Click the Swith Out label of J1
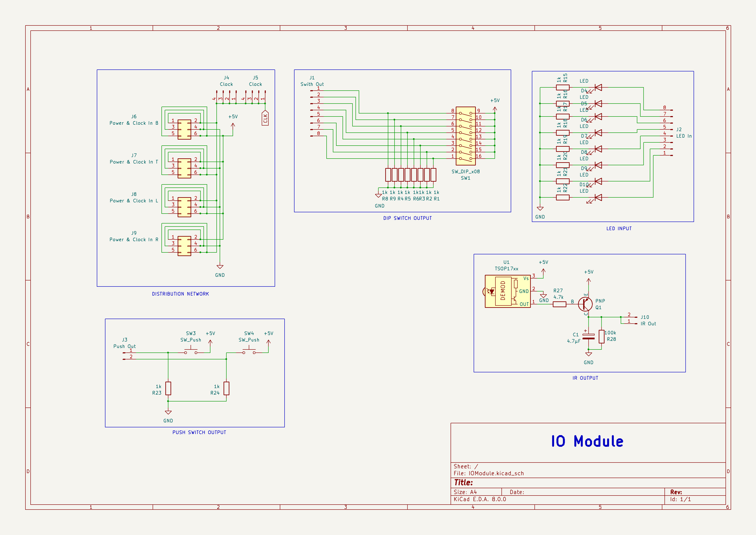 click(x=312, y=84)
